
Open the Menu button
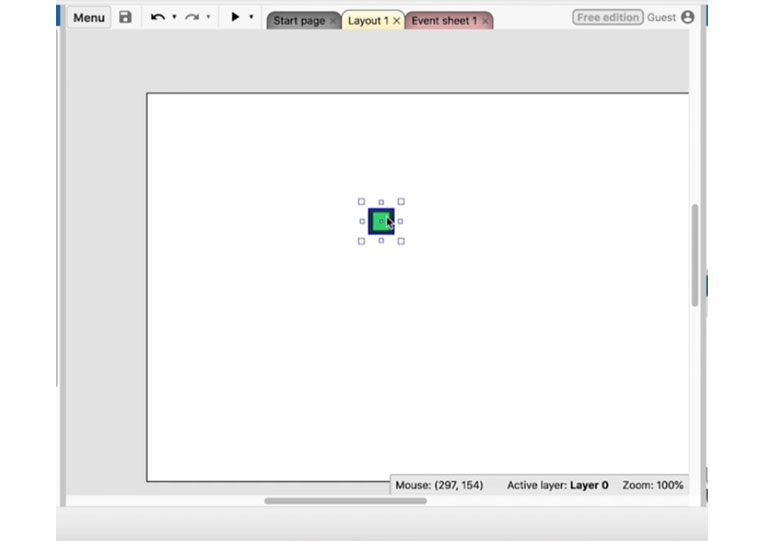click(x=89, y=18)
